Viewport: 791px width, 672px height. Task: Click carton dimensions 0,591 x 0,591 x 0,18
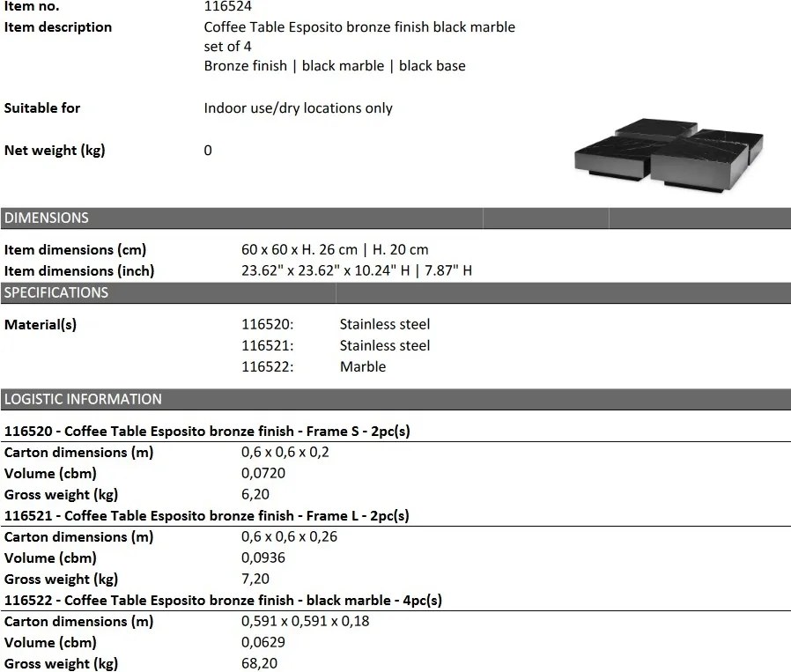(x=305, y=622)
